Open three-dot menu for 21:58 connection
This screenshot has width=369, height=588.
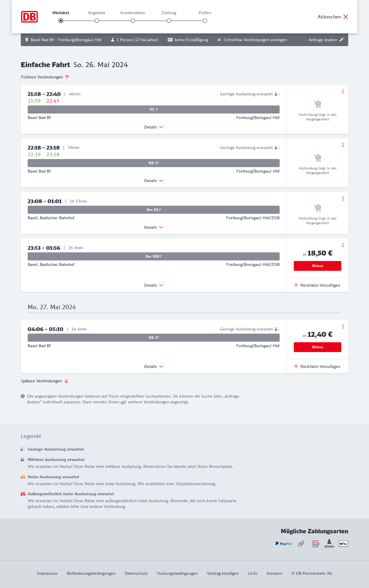tap(343, 91)
